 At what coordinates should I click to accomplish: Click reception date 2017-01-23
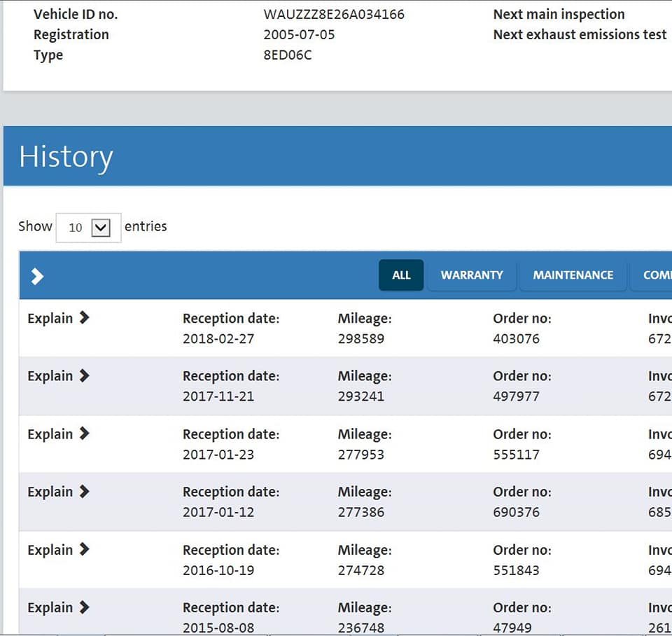click(x=218, y=455)
